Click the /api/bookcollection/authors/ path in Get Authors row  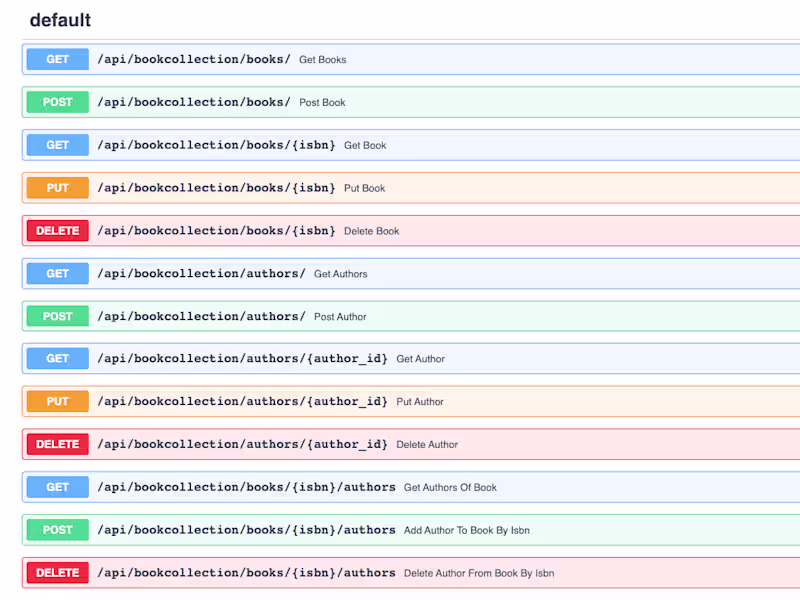201,273
